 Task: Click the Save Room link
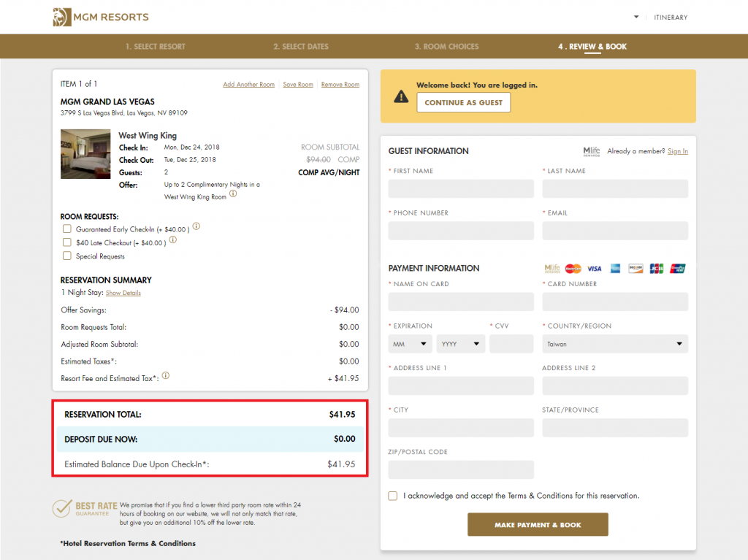click(298, 85)
